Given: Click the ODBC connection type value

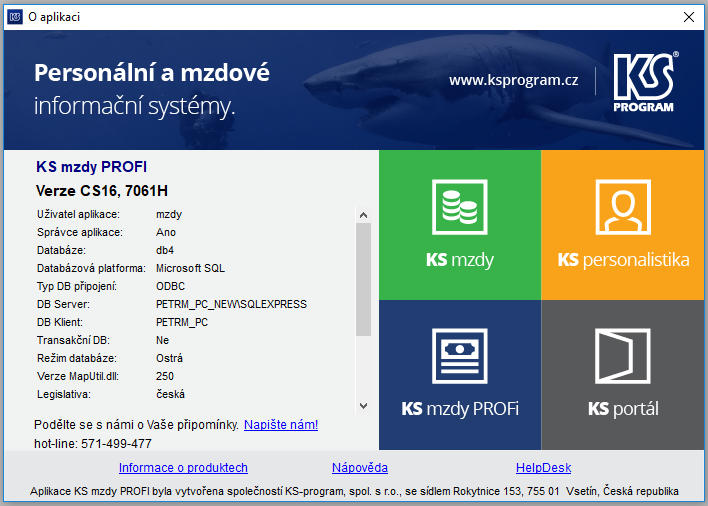Looking at the screenshot, I should tap(170, 286).
